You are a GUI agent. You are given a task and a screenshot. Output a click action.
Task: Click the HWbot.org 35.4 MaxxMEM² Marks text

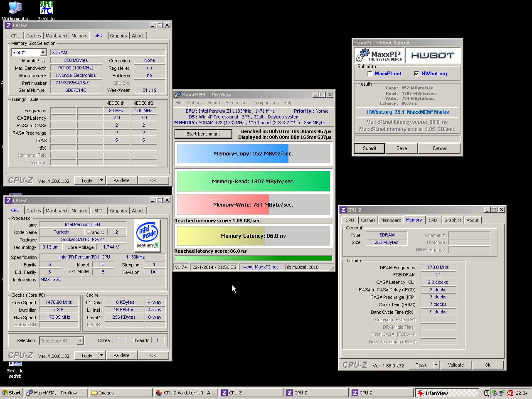408,112
